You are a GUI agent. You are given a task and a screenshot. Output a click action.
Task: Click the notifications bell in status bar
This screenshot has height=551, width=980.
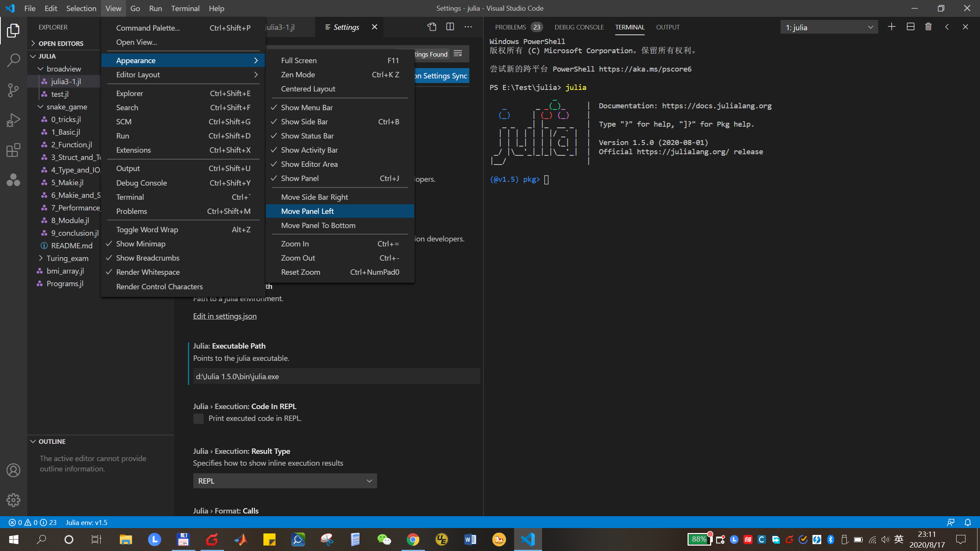[x=968, y=522]
